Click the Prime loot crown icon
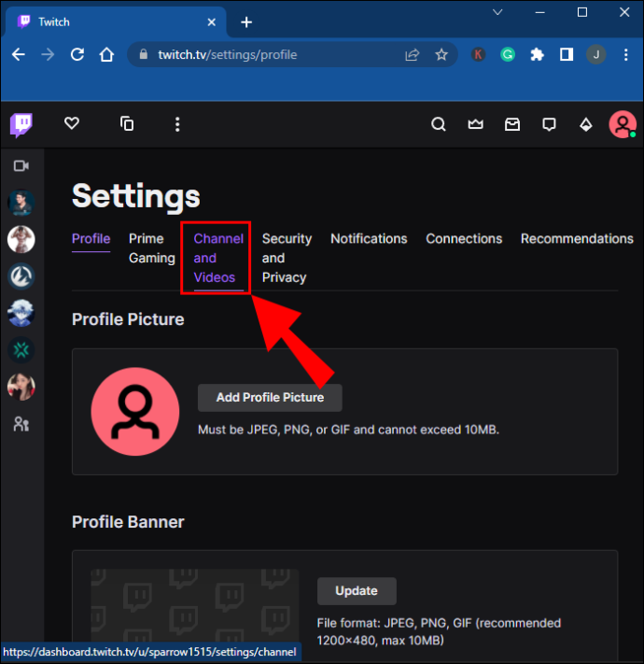Image resolution: width=644 pixels, height=664 pixels. tap(476, 124)
